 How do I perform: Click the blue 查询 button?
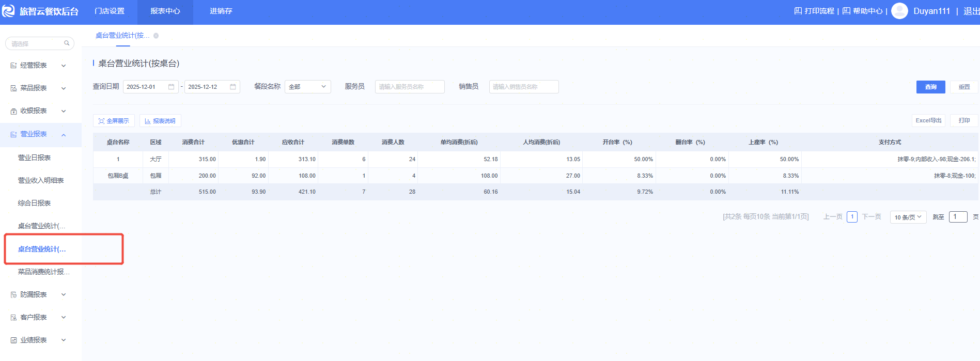[930, 87]
